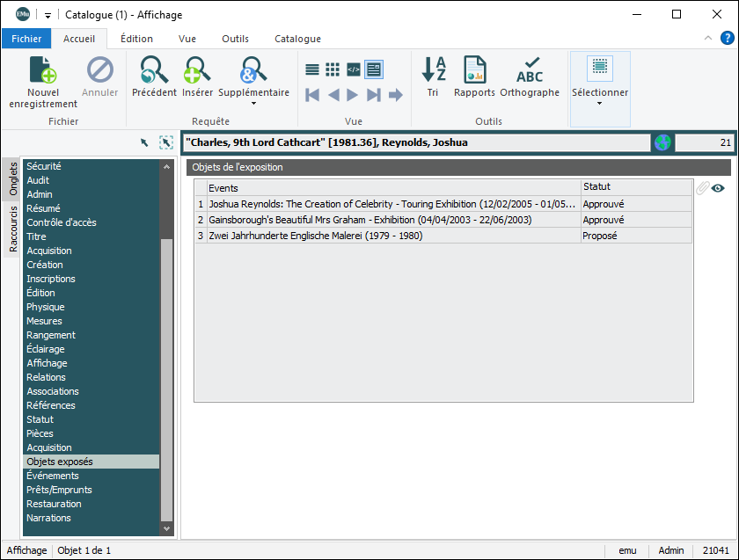Screen dimensions: 739x560
Task: Open the Fichier menu
Action: tap(26, 39)
